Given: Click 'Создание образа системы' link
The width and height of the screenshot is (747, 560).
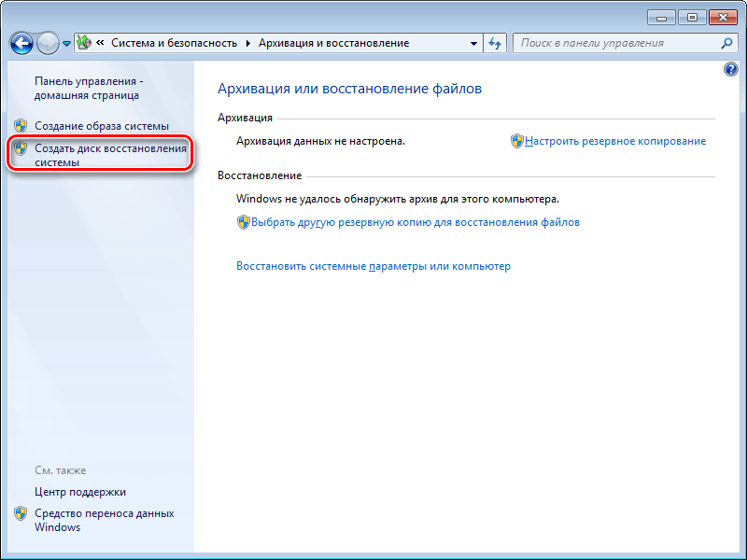Looking at the screenshot, I should pyautogui.click(x=102, y=126).
